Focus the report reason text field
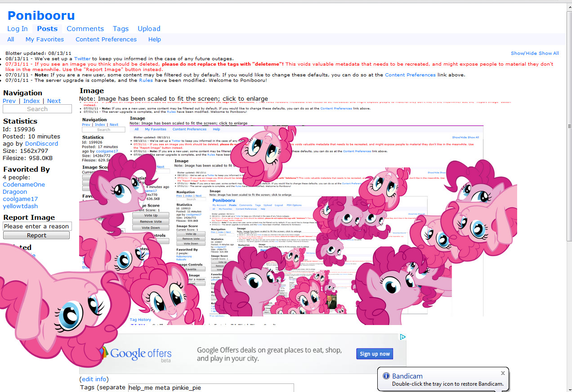 coord(37,226)
